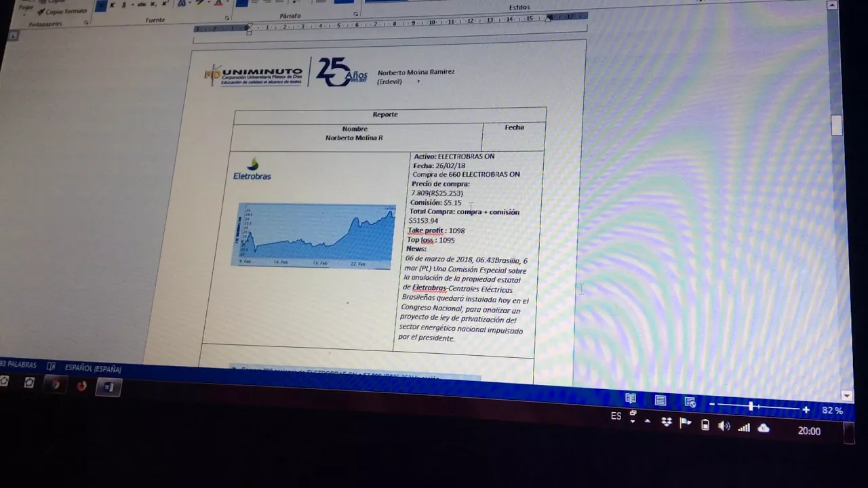Click the vertical scrollbar thumb
Image resolution: width=868 pixels, height=488 pixels.
(x=837, y=125)
